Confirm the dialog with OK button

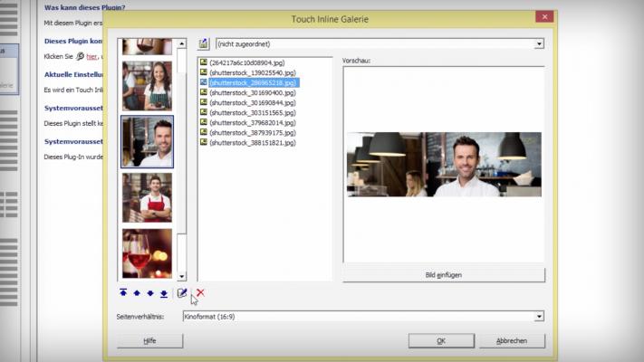(x=441, y=341)
